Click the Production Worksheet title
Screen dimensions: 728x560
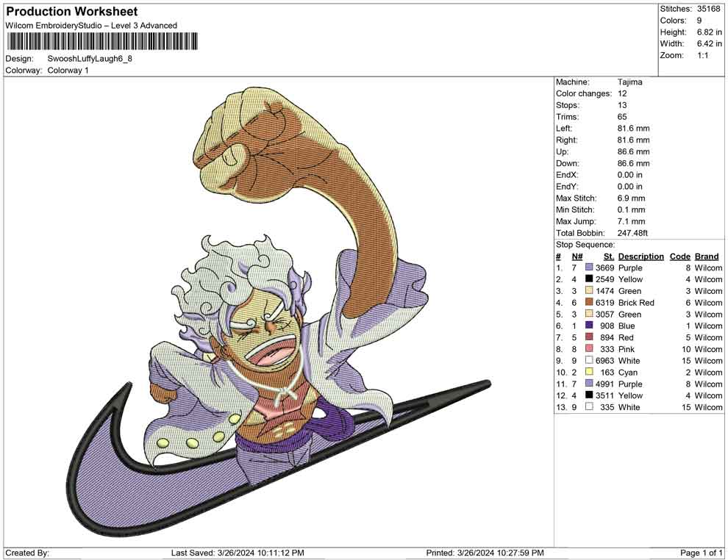tap(72, 12)
